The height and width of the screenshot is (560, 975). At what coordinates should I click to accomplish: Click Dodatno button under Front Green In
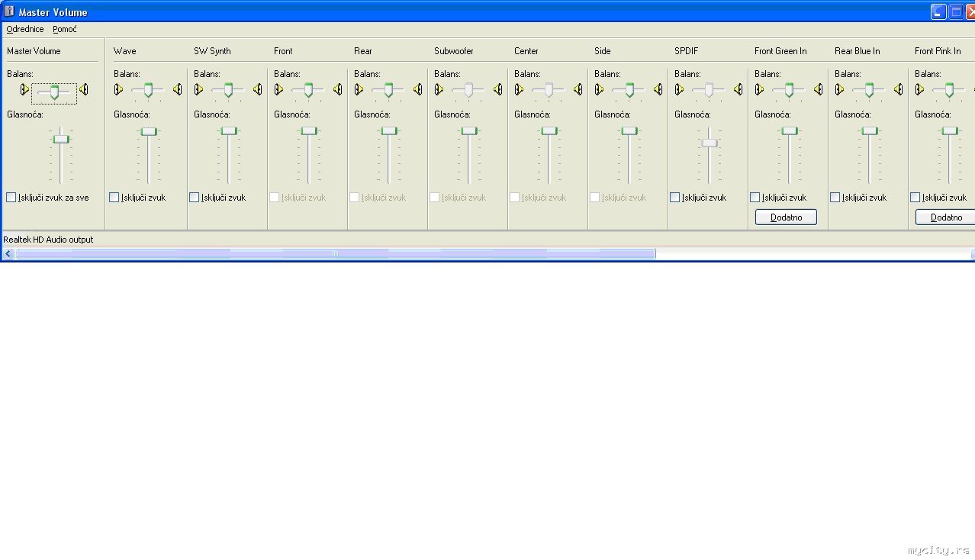(x=786, y=217)
